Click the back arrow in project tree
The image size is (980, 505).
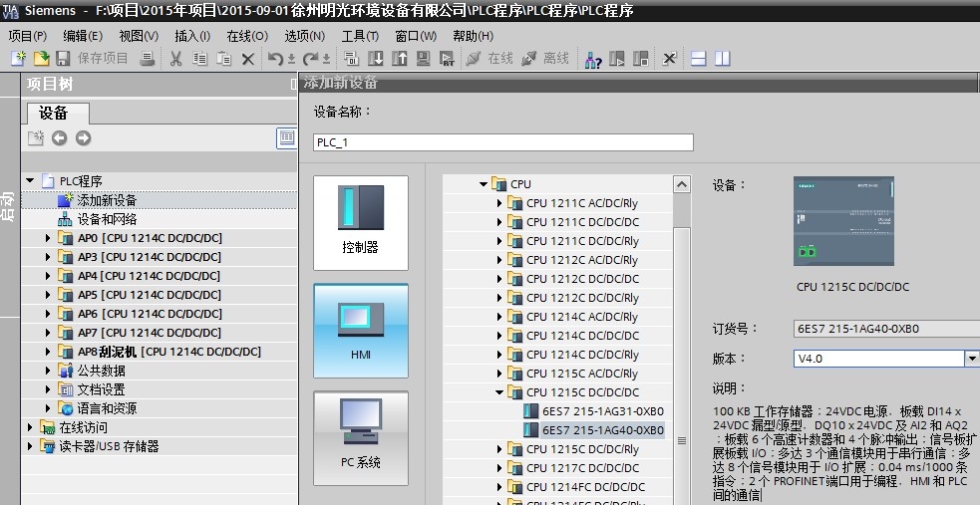[x=60, y=138]
